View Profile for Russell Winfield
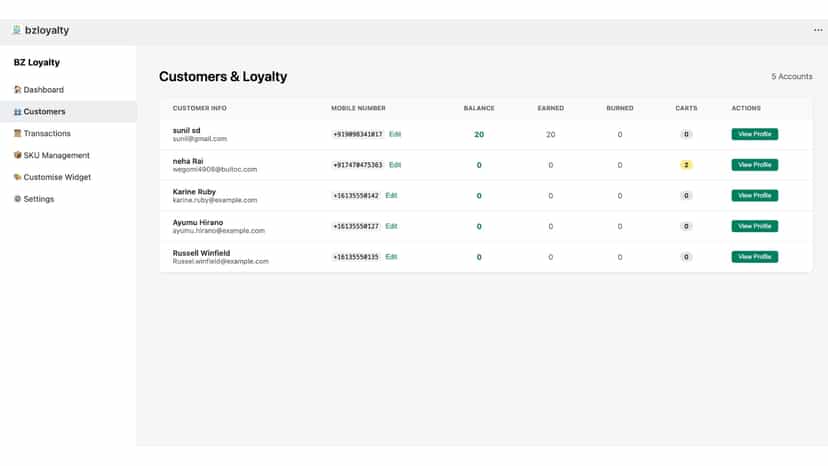 click(x=755, y=257)
